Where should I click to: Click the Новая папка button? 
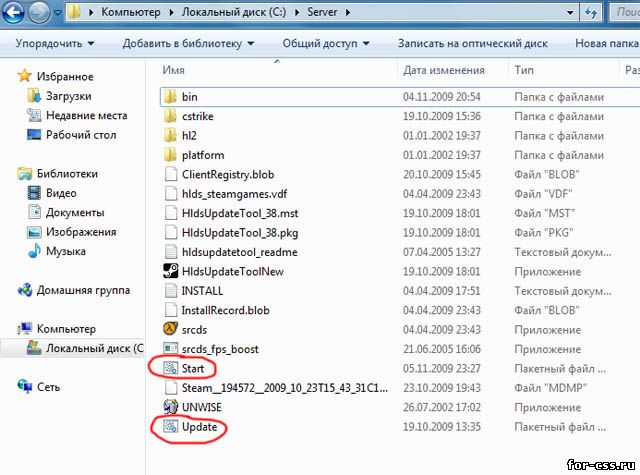coord(607,43)
